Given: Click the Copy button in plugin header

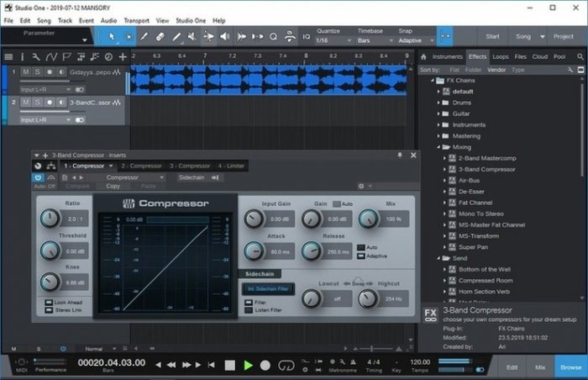Looking at the screenshot, I should pyautogui.click(x=113, y=186).
